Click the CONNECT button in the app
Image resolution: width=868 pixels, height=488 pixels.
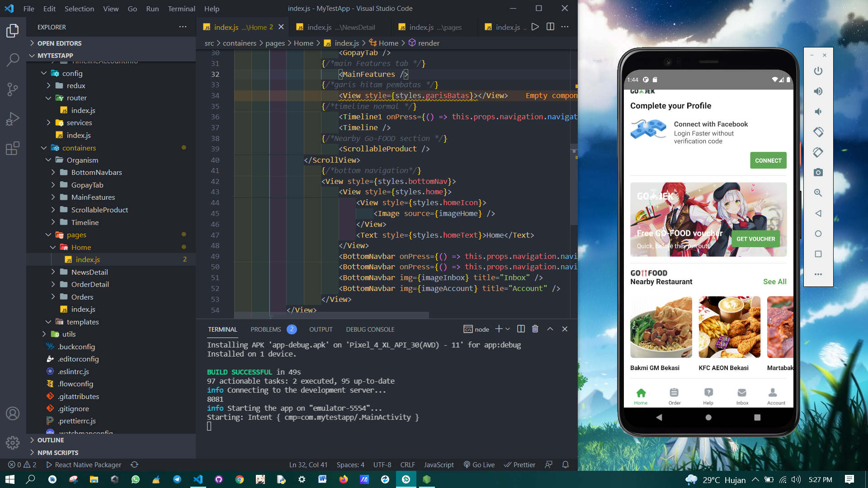pos(768,160)
